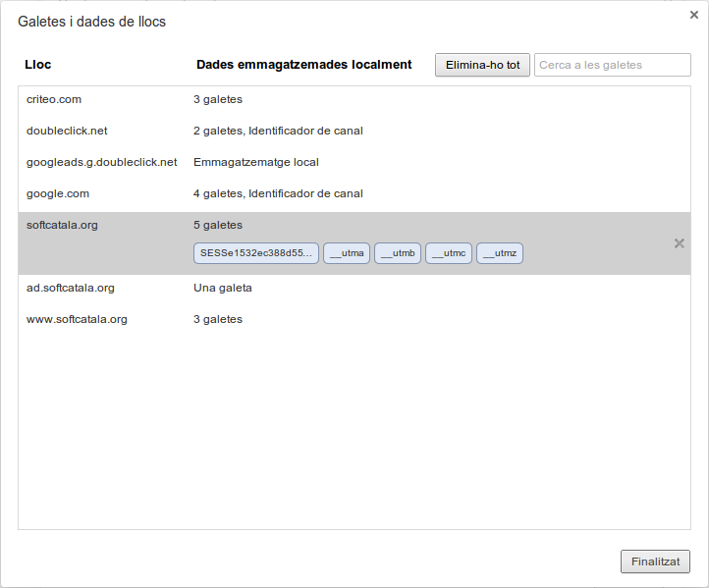The height and width of the screenshot is (588, 709).
Task: Click the 'Una galeta' text
Action: [223, 288]
